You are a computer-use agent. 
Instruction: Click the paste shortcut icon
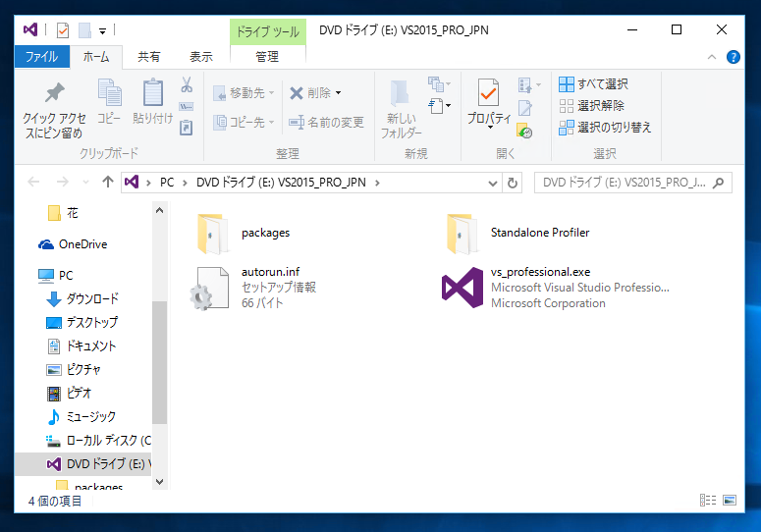[187, 128]
